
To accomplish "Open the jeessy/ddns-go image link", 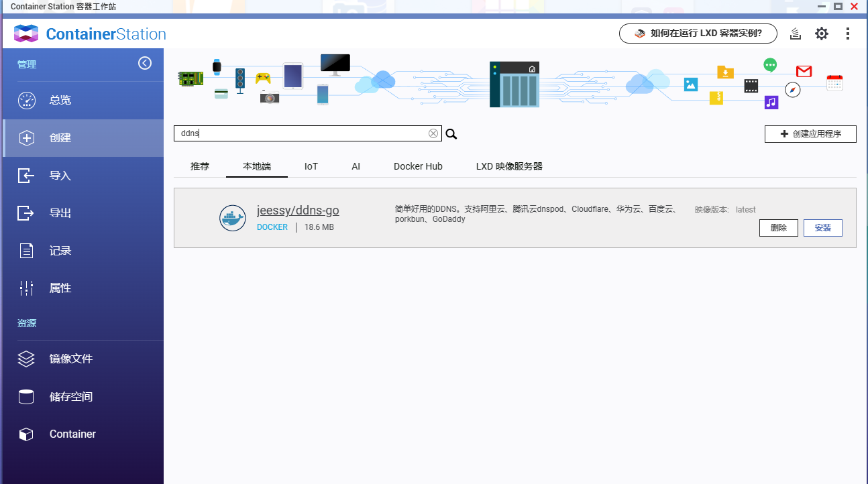I will [298, 210].
